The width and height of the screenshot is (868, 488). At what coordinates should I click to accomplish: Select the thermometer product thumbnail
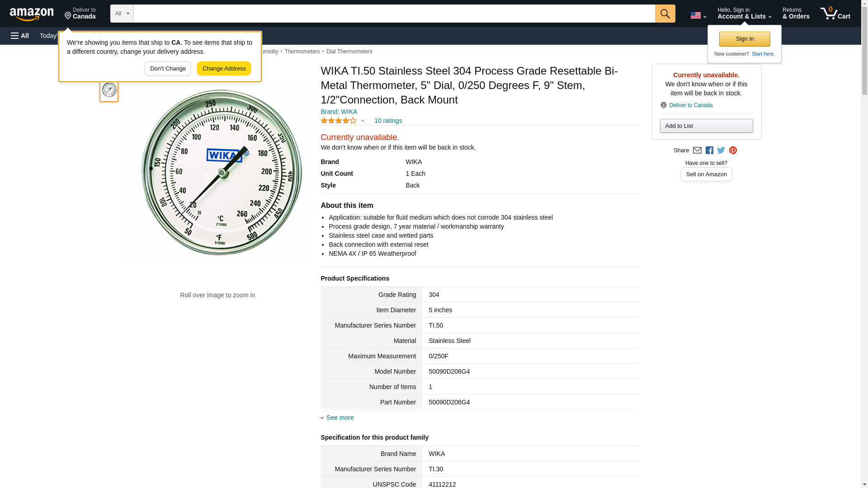(109, 90)
